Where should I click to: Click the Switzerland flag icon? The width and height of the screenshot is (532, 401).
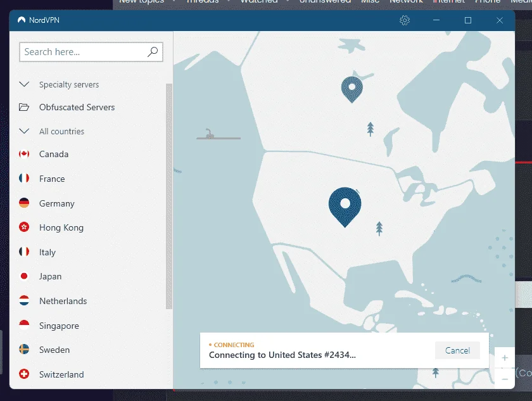click(24, 374)
